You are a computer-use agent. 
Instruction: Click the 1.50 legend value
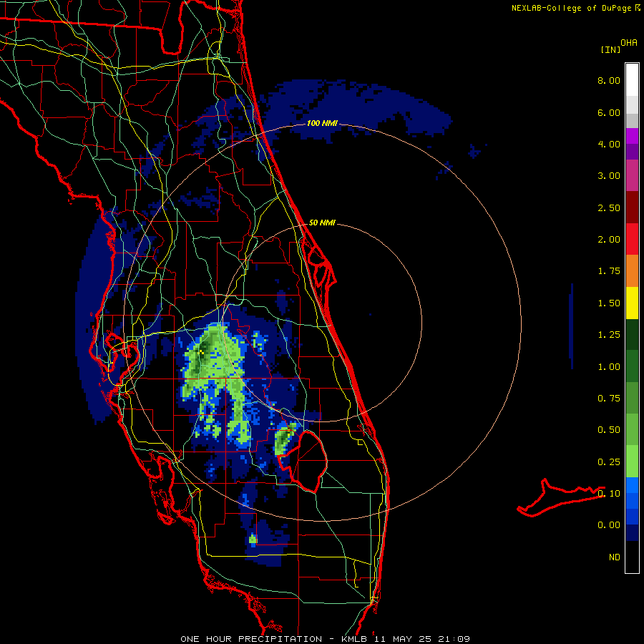tap(609, 303)
